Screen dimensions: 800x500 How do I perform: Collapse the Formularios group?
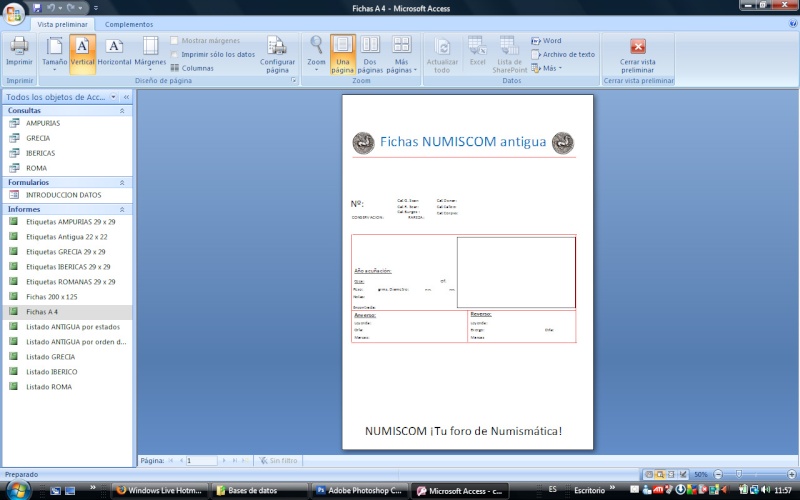pyautogui.click(x=122, y=182)
